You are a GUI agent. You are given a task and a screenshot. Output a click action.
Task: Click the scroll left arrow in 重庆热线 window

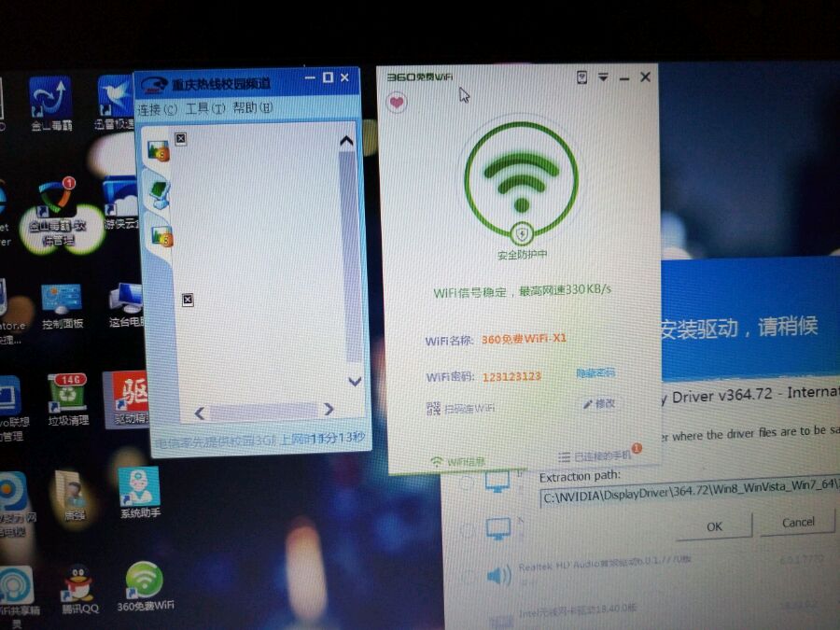tap(200, 413)
